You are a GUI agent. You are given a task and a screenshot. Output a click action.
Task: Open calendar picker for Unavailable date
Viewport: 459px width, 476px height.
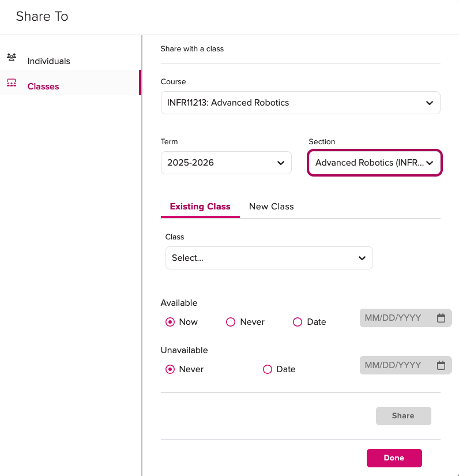441,365
